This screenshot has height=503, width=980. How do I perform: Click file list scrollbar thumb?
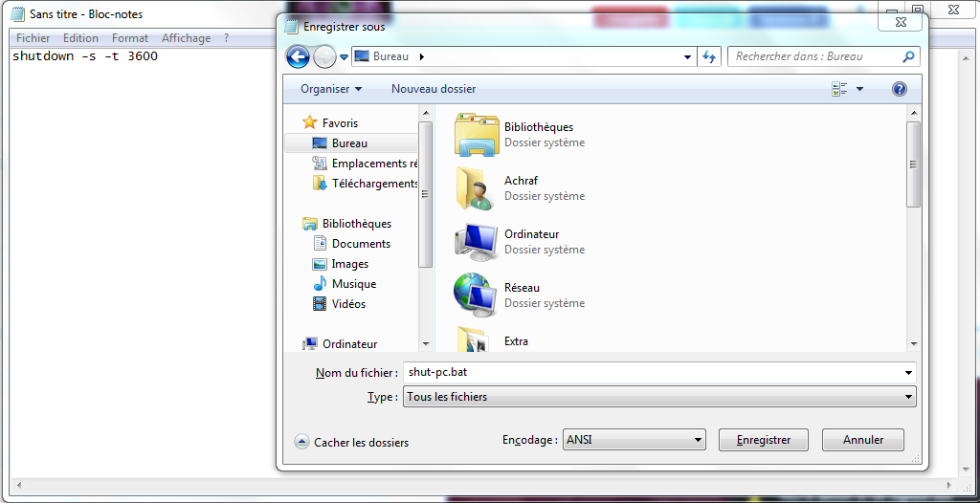tap(913, 164)
